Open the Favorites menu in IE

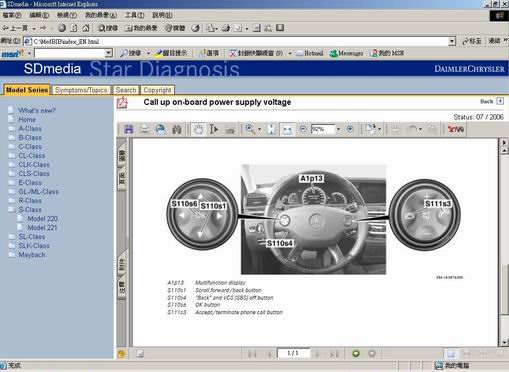101,15
